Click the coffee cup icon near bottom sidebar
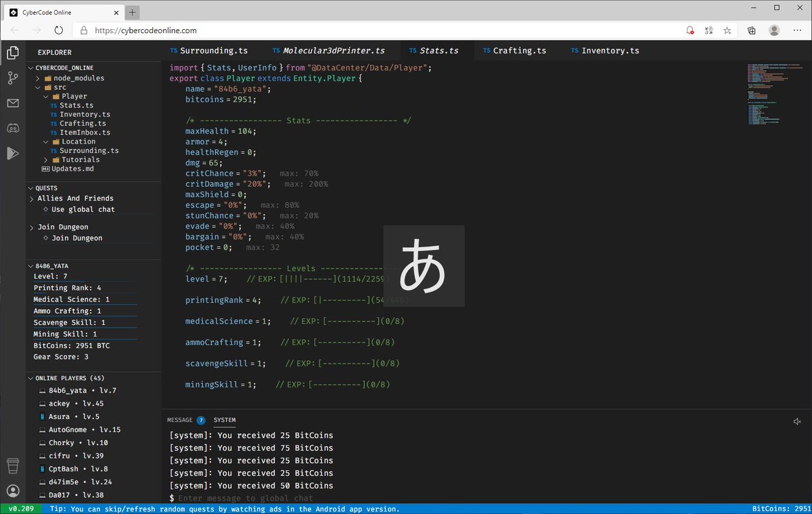This screenshot has height=514, width=812. pos(12,465)
